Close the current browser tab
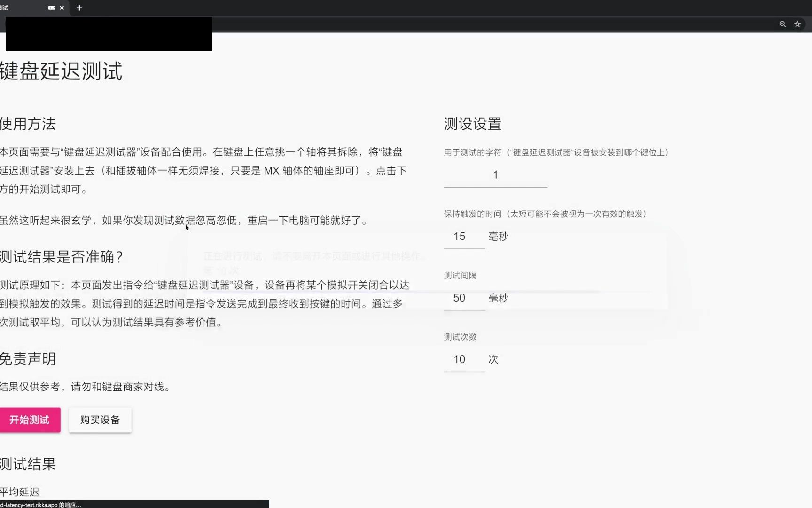The image size is (812, 508). pyautogui.click(x=62, y=8)
